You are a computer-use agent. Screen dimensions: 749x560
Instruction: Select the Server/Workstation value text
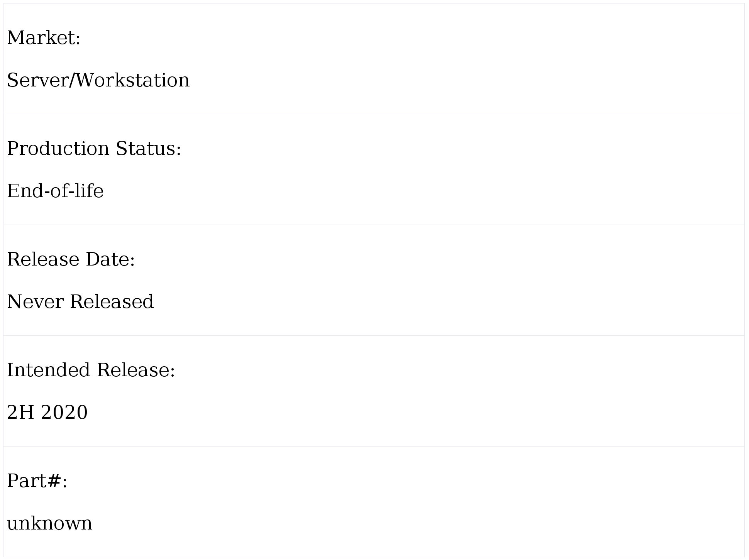pos(98,81)
